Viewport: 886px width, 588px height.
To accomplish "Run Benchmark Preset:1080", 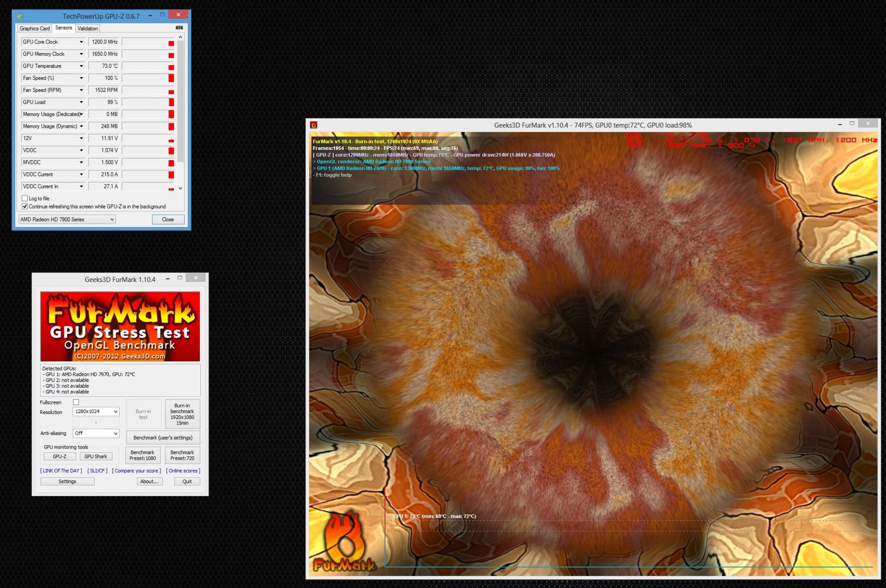I will (x=143, y=456).
